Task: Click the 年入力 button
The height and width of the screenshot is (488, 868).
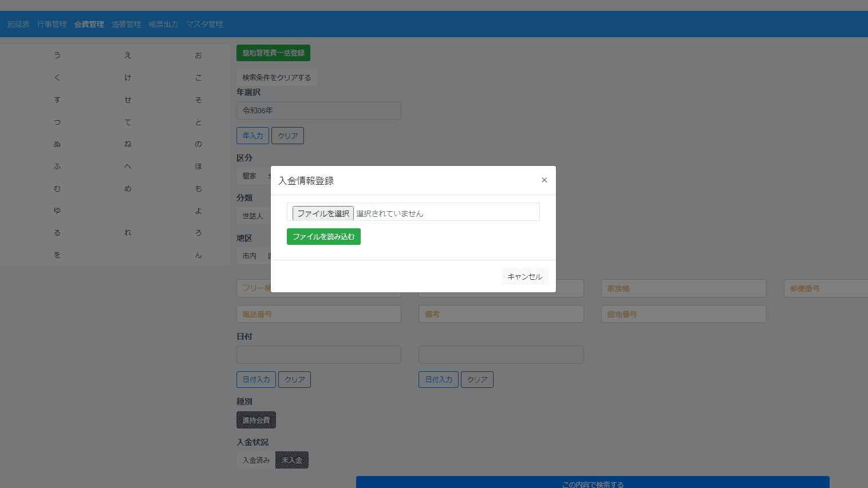Action: click(252, 136)
